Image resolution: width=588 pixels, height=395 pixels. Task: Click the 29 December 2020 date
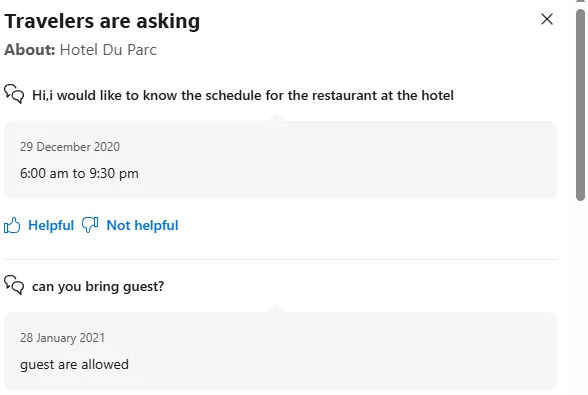click(70, 147)
